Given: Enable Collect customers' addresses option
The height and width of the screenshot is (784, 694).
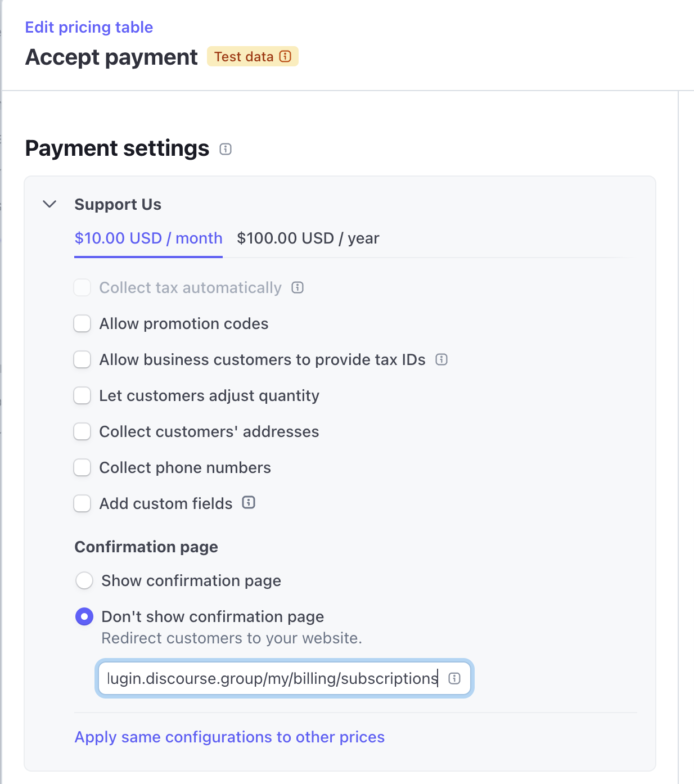Looking at the screenshot, I should [83, 432].
